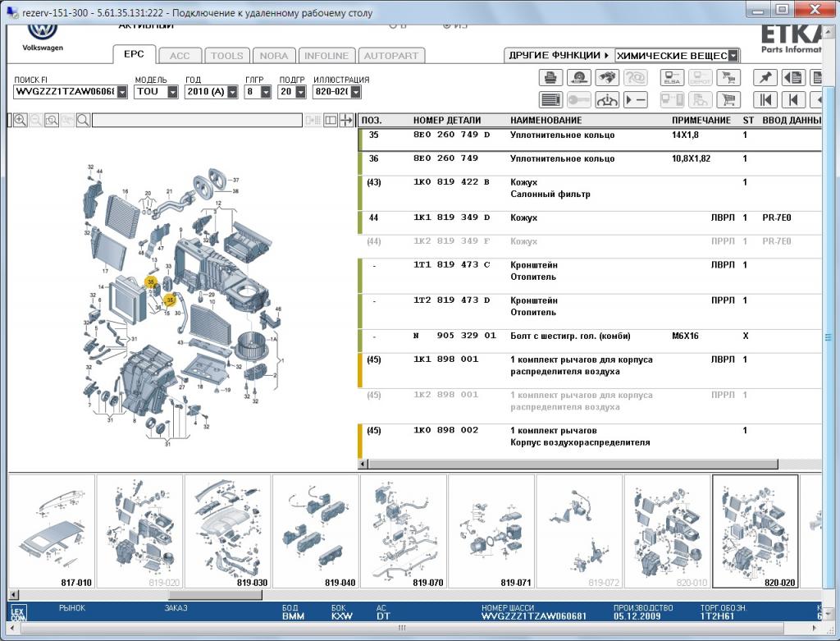
Task: Click the plain magnifier search icon
Action: point(83,120)
